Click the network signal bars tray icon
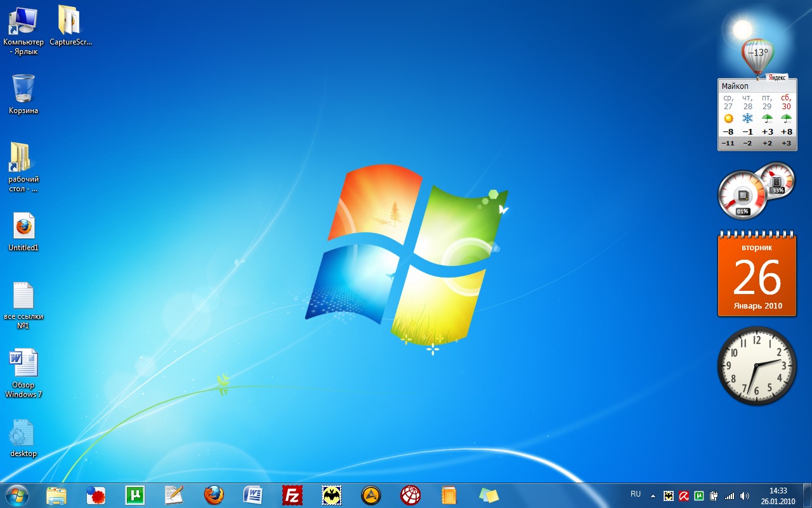 click(x=730, y=496)
